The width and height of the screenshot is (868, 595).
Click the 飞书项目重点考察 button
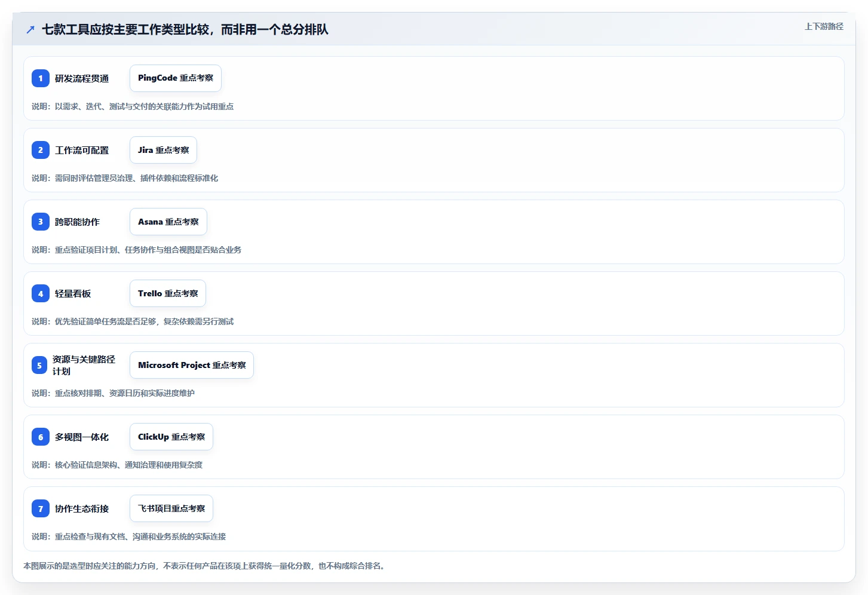tap(171, 508)
